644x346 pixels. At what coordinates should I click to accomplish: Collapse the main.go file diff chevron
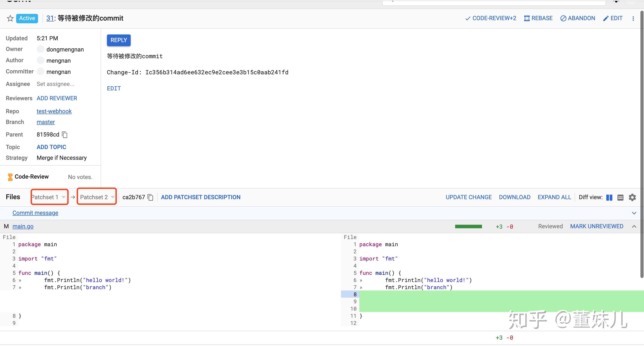[634, 226]
